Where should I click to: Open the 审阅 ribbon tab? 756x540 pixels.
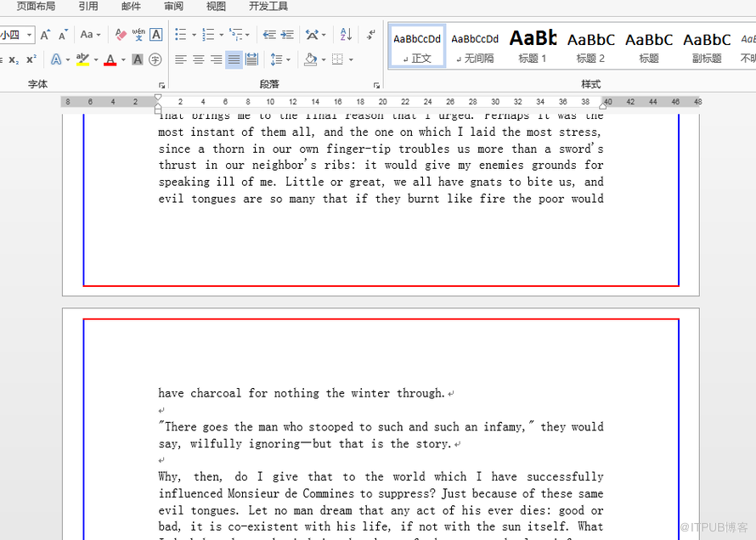[x=173, y=6]
